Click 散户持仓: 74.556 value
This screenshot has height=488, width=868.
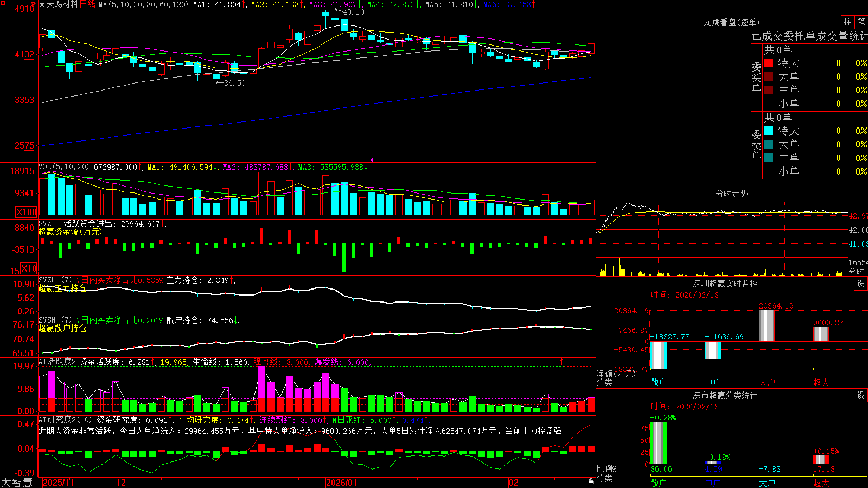(x=200, y=320)
